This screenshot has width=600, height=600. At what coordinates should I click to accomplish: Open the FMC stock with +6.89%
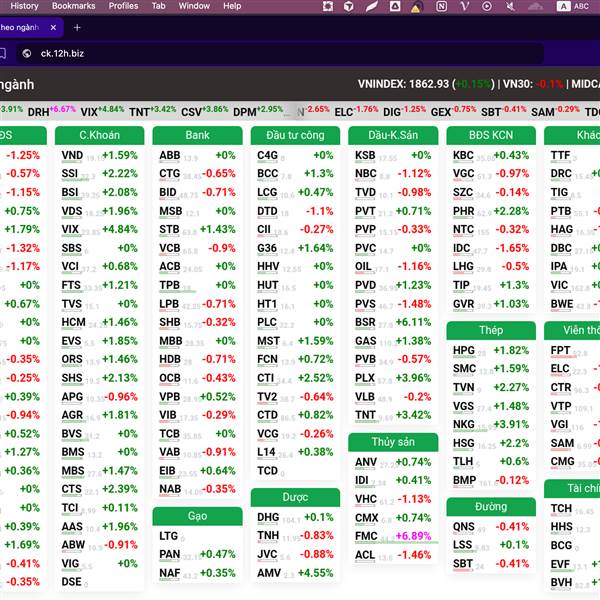point(366,536)
